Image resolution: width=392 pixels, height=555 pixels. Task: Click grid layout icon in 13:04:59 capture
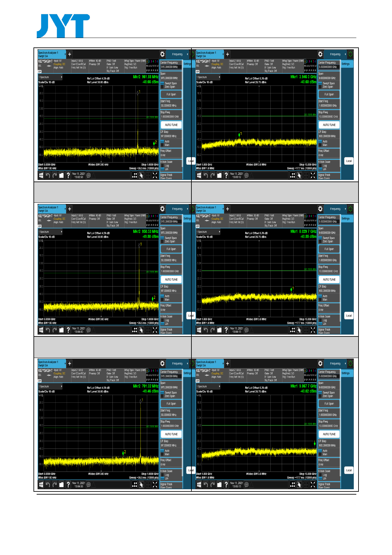[135, 484]
